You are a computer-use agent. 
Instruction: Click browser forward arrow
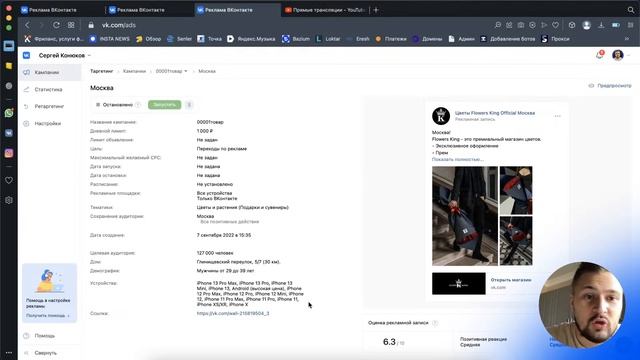tap(41, 25)
